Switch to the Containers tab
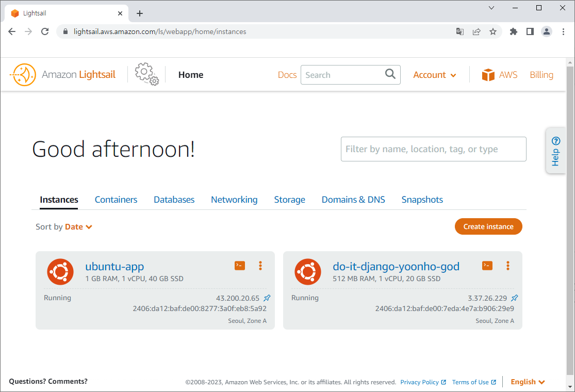Image resolution: width=575 pixels, height=392 pixels. click(116, 200)
